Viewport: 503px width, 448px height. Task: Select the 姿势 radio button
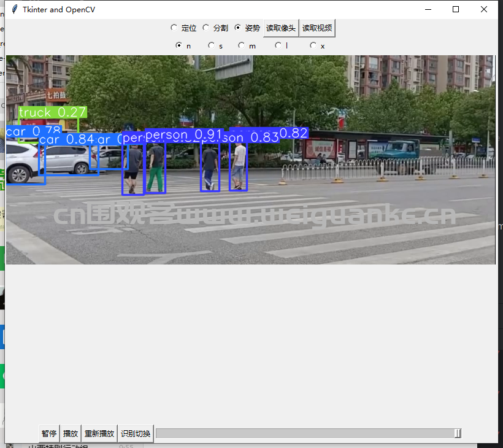pos(247,28)
